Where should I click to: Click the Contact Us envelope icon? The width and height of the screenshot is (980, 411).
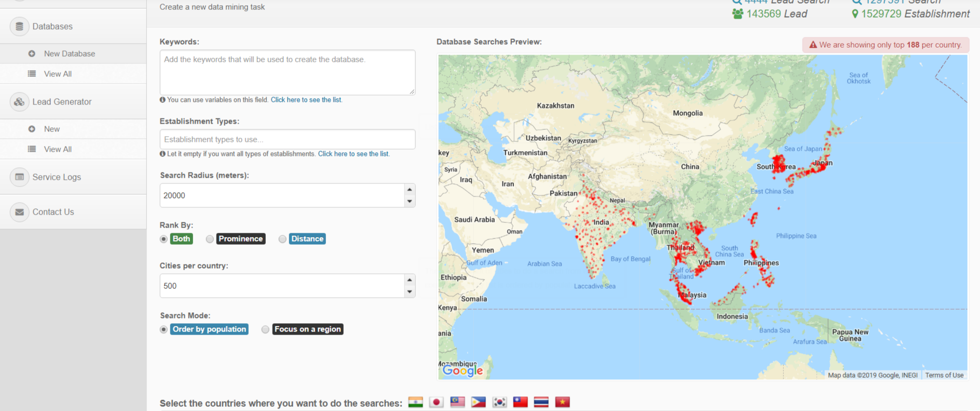coord(19,212)
